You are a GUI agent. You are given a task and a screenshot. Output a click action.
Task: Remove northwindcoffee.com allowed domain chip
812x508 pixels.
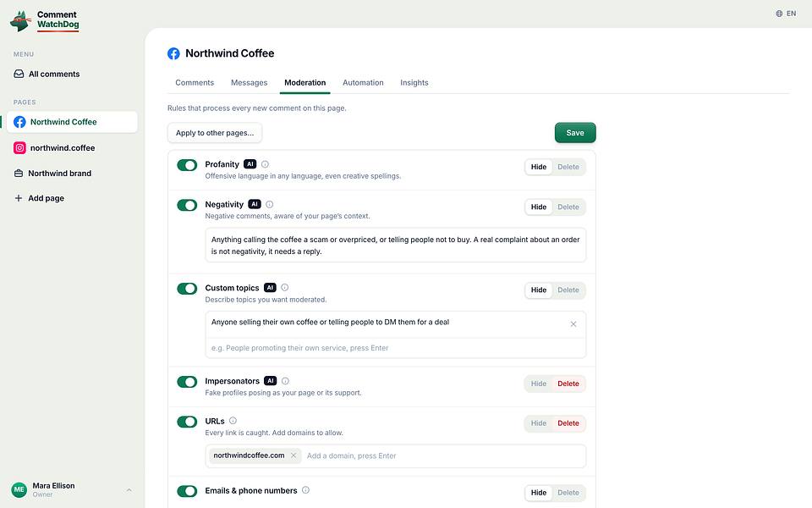coord(294,456)
